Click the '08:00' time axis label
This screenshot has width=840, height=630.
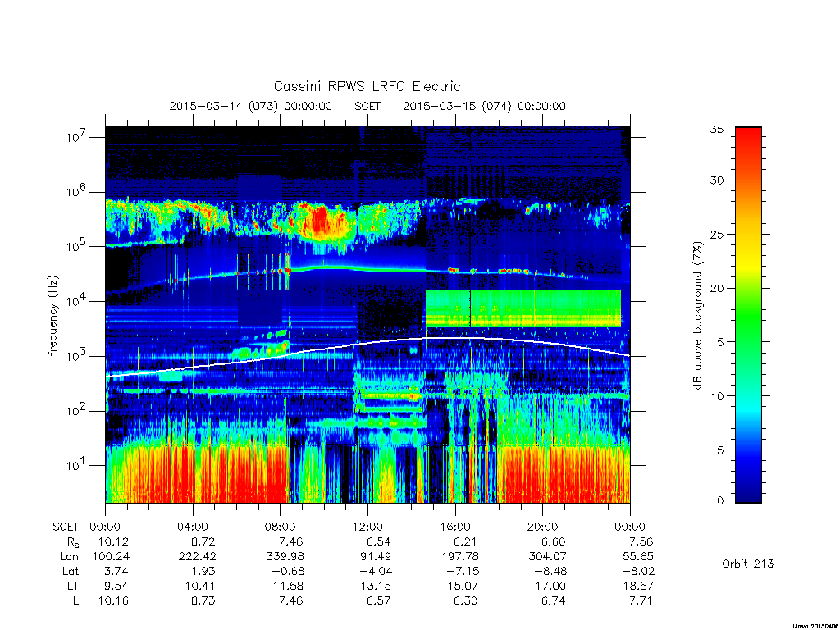coord(281,527)
